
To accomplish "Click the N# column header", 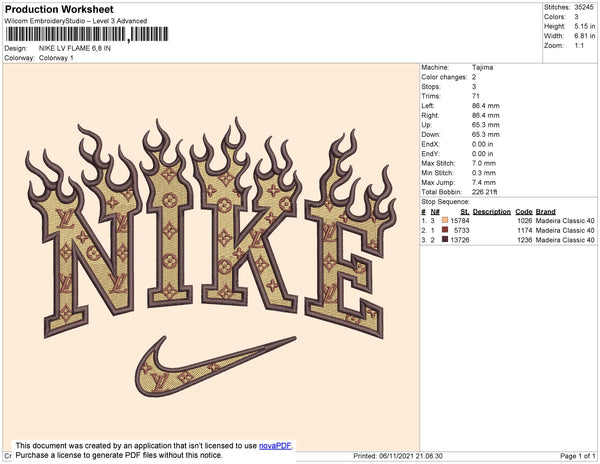I will pyautogui.click(x=435, y=212).
